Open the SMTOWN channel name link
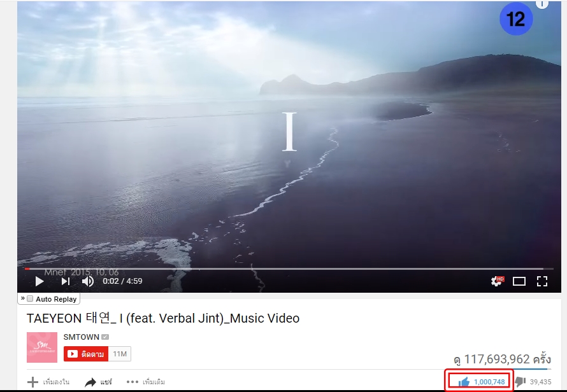The height and width of the screenshot is (392, 567). pyautogui.click(x=81, y=337)
